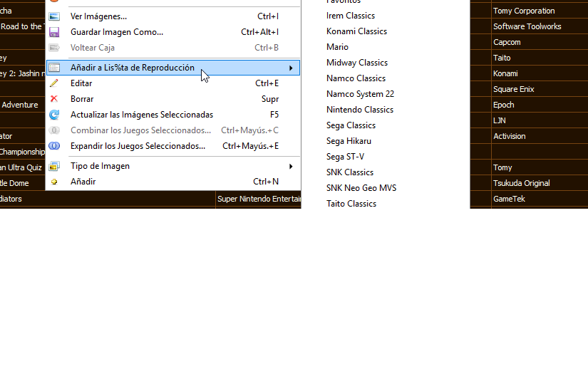Click the game row ending in Championship
The image size is (588, 369).
tap(23, 152)
